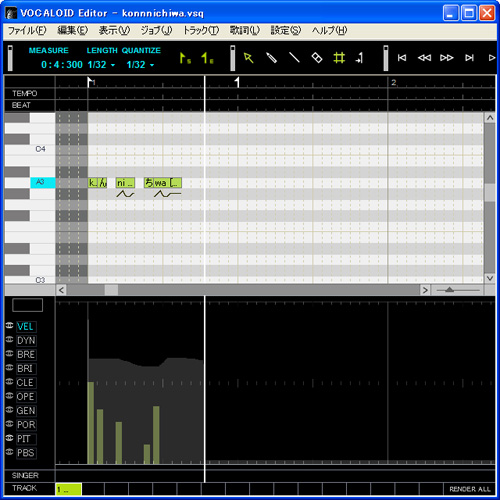Select the PBS control parameter
The image size is (500, 500).
(26, 453)
